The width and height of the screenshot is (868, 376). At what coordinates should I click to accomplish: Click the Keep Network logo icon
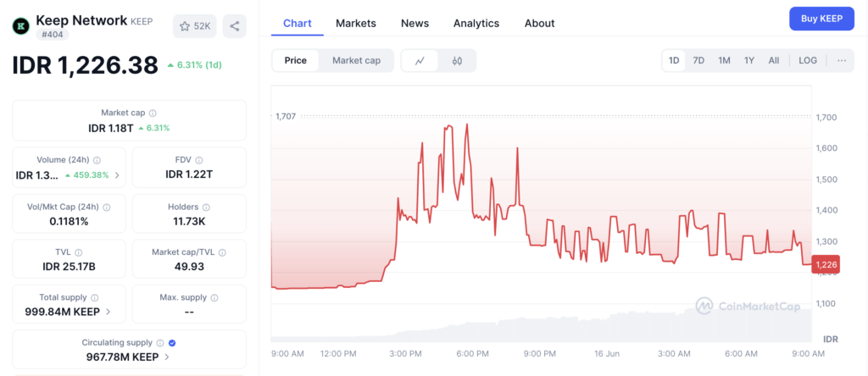(x=21, y=25)
